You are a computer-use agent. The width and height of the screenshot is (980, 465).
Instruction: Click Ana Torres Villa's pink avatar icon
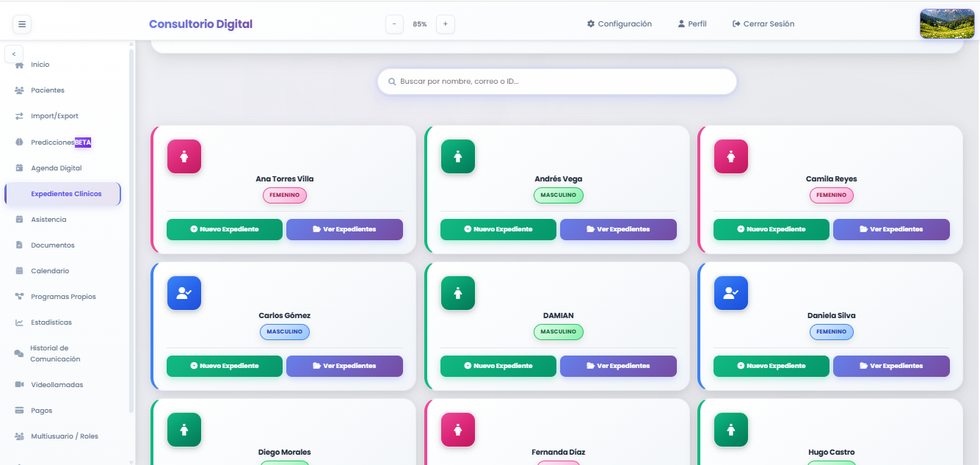click(184, 156)
